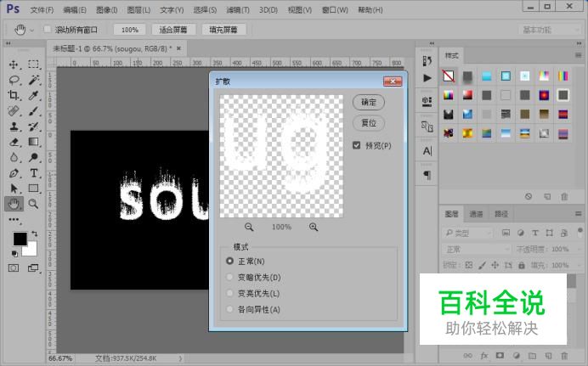
Task: Click the 100% zoom button
Action: tap(130, 30)
